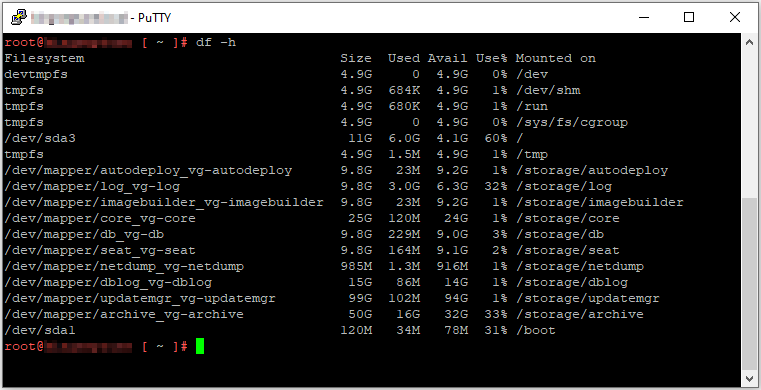Click the /dev/mapper/log_vg-log entry
This screenshot has width=761, height=390.
pos(92,186)
